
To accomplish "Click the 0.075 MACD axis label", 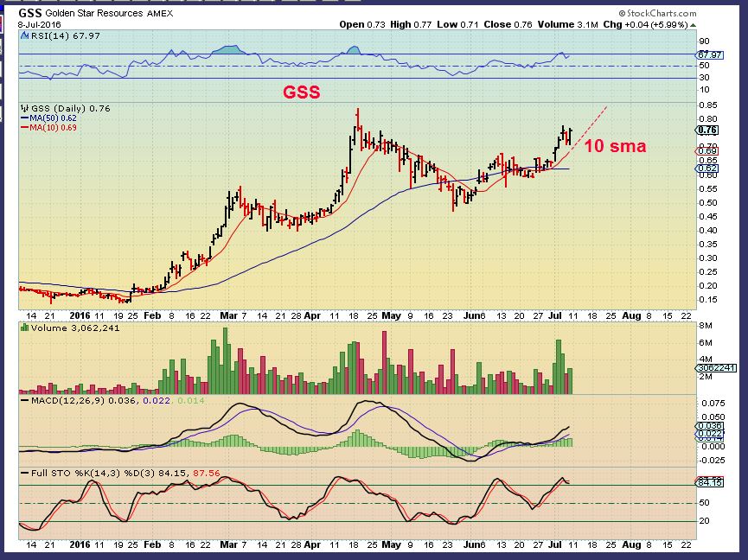I will click(713, 404).
